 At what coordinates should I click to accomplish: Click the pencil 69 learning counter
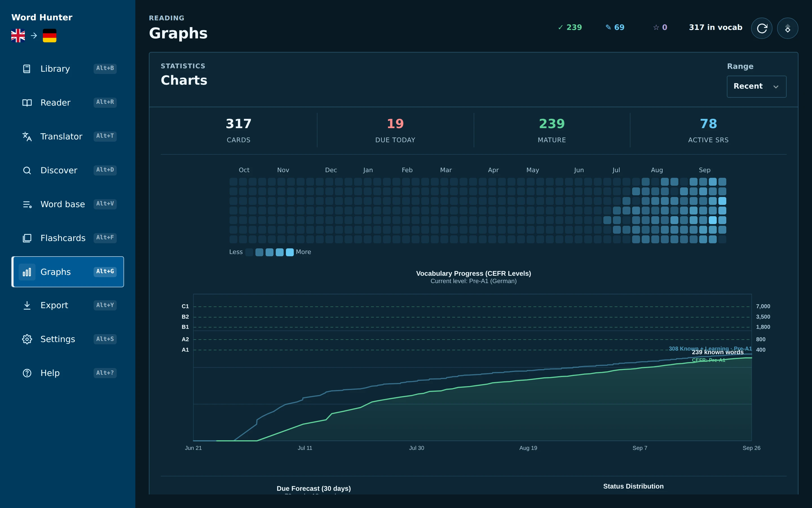(615, 27)
